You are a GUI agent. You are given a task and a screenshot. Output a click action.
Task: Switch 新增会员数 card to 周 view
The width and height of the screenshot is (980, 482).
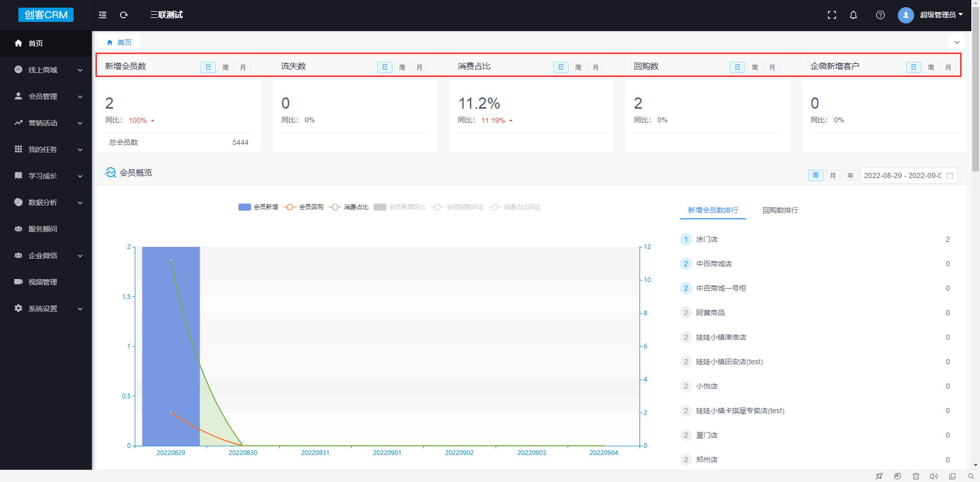(226, 67)
